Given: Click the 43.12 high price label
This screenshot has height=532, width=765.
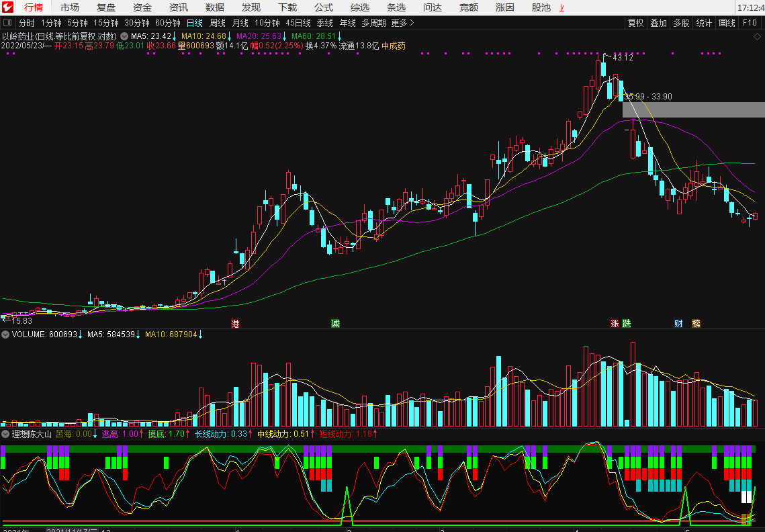Looking at the screenshot, I should click(623, 58).
